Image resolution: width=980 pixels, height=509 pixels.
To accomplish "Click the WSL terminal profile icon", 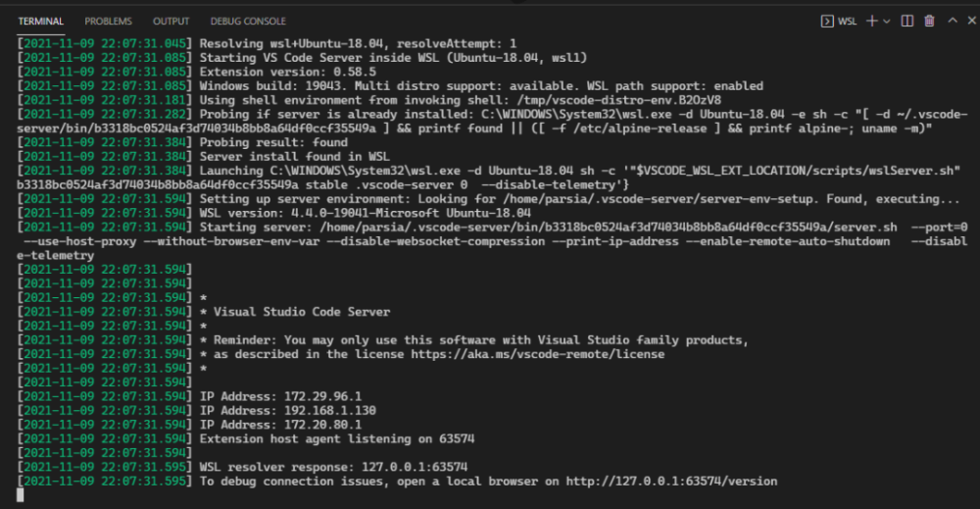I will point(827,21).
